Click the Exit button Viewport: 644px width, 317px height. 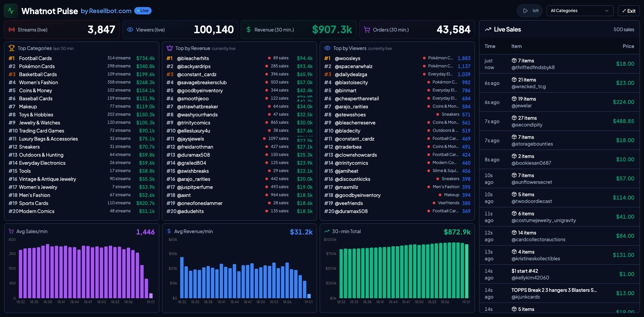(629, 11)
